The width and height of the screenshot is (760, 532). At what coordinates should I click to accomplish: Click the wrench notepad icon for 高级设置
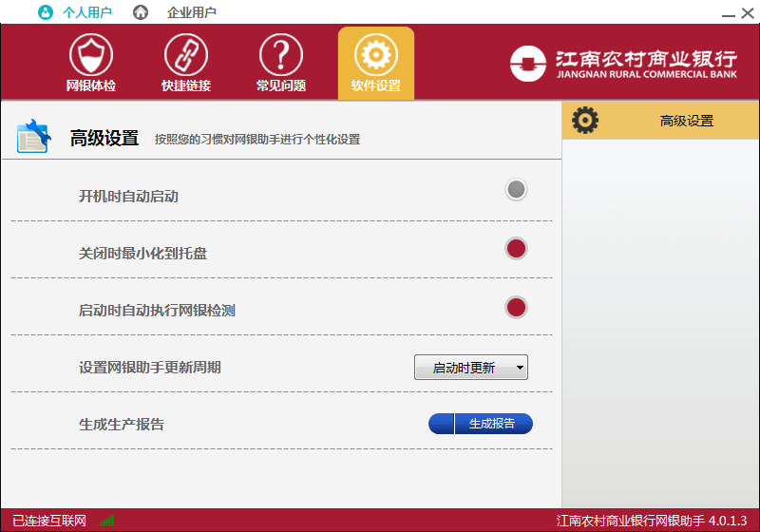(x=33, y=137)
